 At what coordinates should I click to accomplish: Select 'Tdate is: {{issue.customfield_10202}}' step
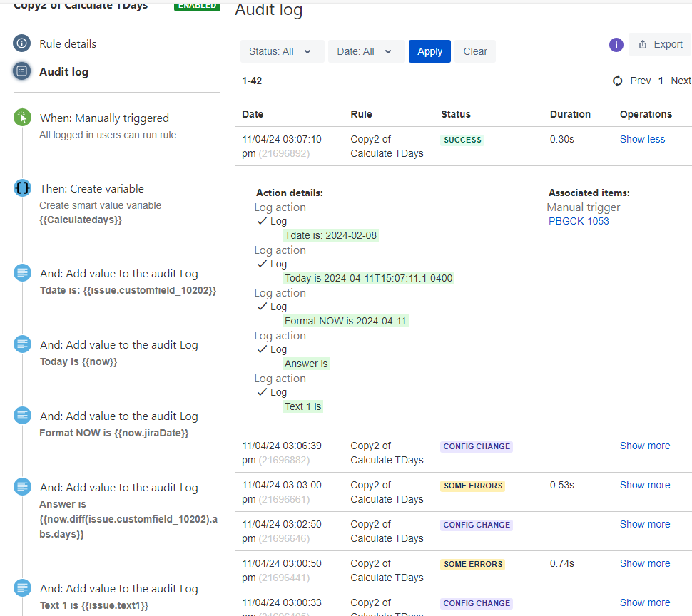pos(128,291)
